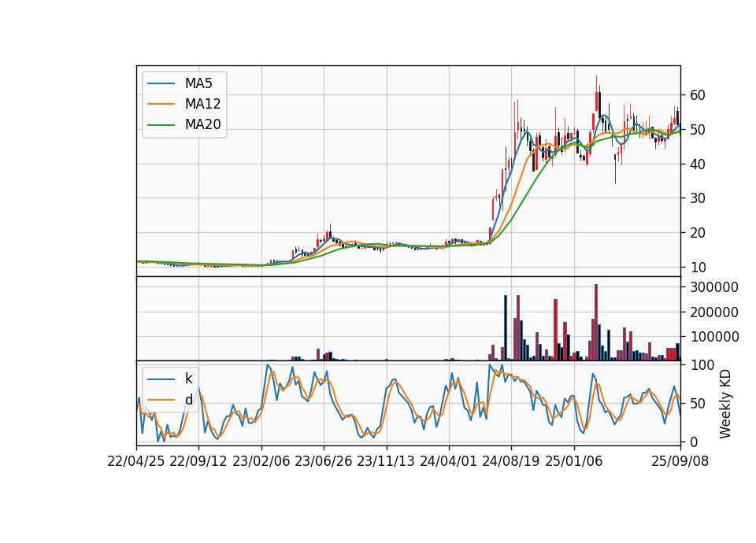The height and width of the screenshot is (543, 756).
Task: Click the orange MA12 legend line sample
Action: coord(161,104)
